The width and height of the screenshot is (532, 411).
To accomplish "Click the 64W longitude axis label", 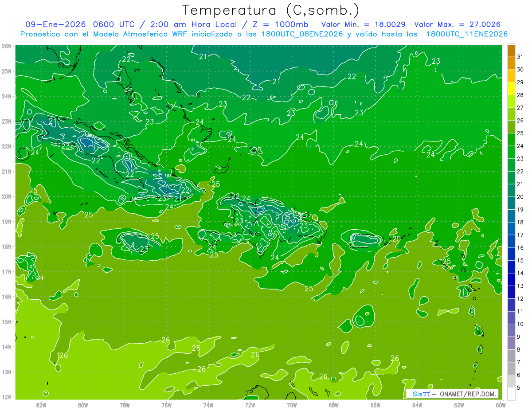I will click(x=417, y=405).
